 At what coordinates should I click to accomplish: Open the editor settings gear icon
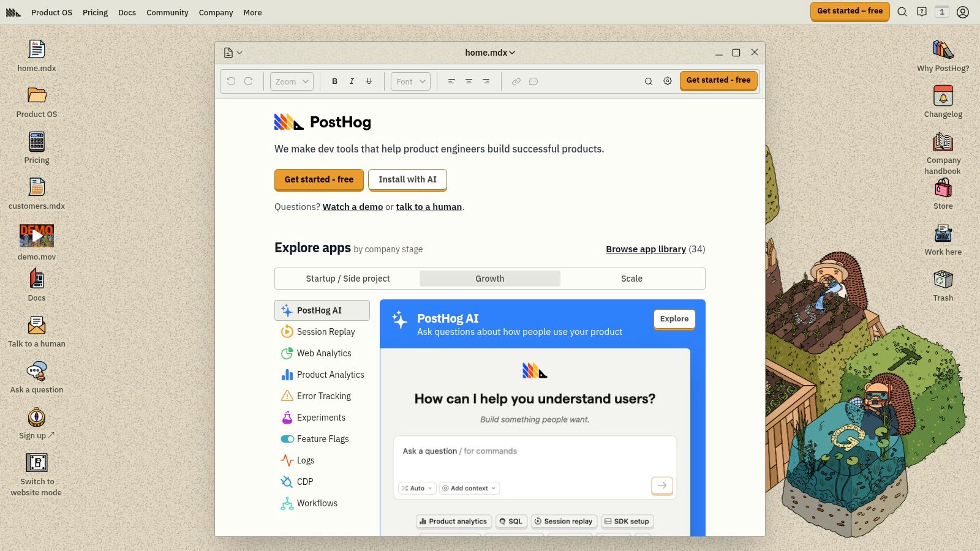668,81
